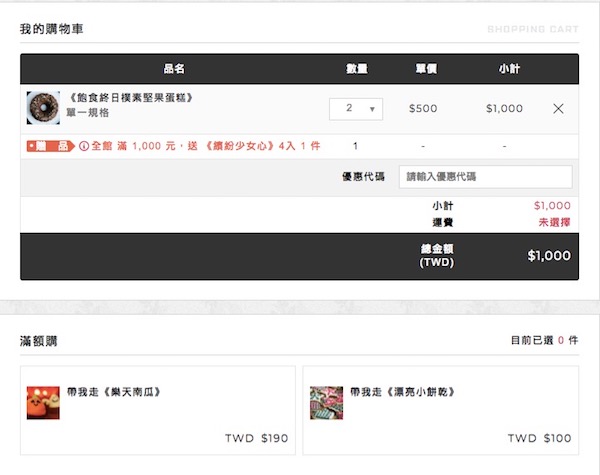Open the quantity dropdown showing 2
This screenshot has height=475, width=600.
(x=356, y=109)
